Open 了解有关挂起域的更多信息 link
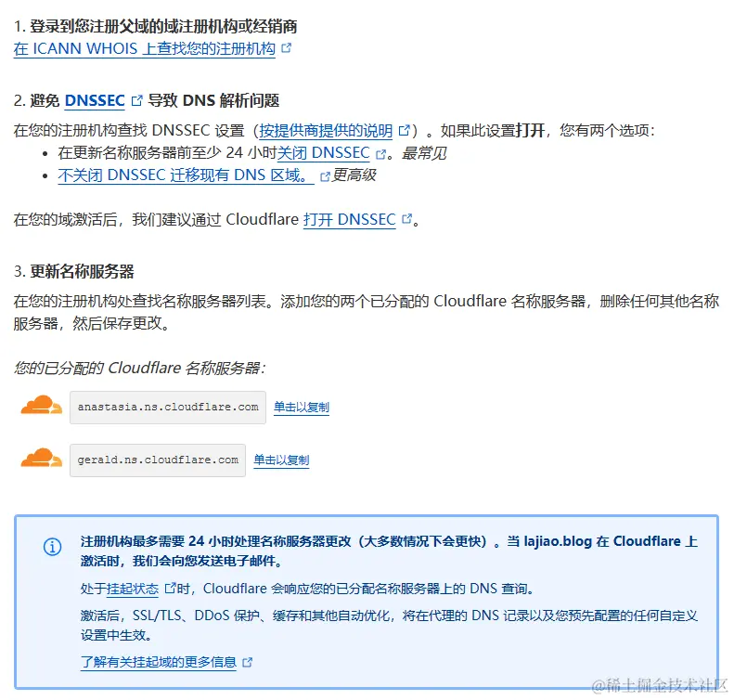The height and width of the screenshot is (700, 734). (159, 662)
